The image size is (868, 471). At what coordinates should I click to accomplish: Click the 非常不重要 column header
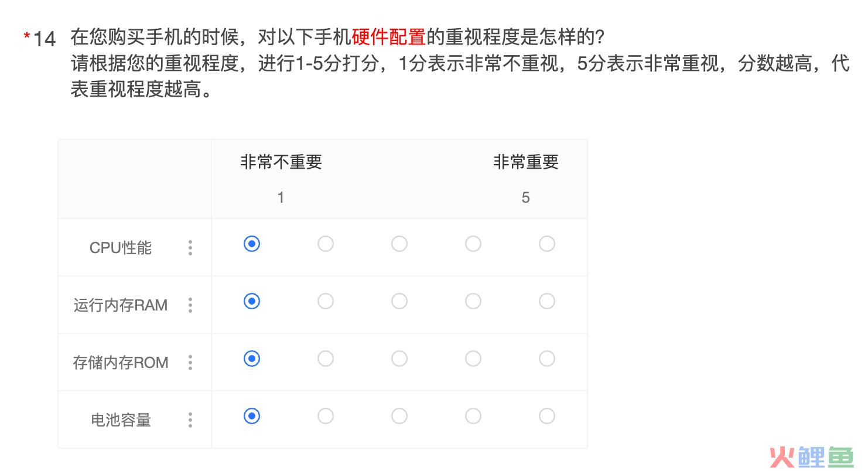coord(281,162)
